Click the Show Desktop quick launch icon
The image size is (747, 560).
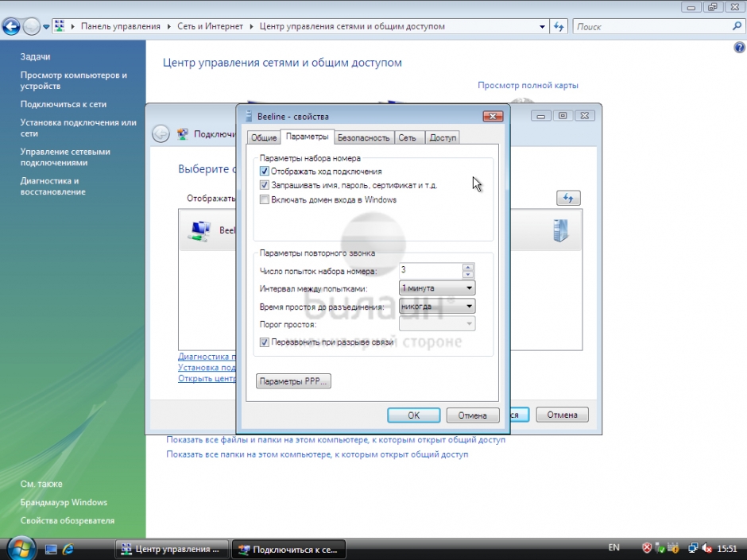[51, 549]
